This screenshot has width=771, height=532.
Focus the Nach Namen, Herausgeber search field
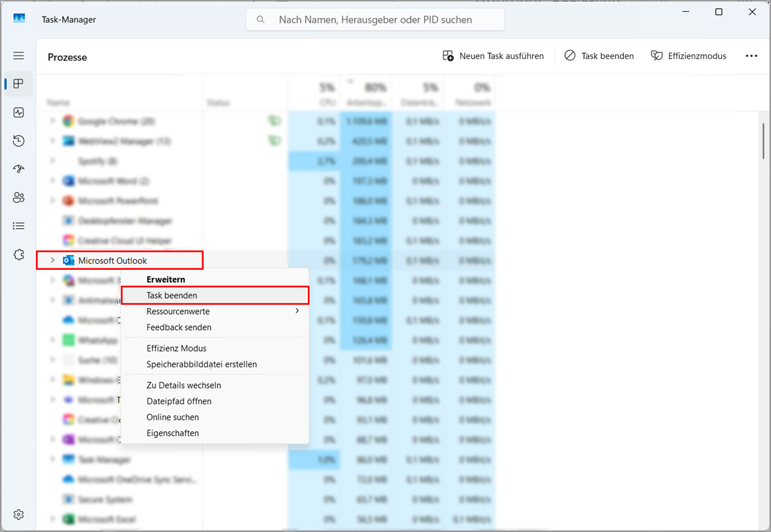point(375,20)
